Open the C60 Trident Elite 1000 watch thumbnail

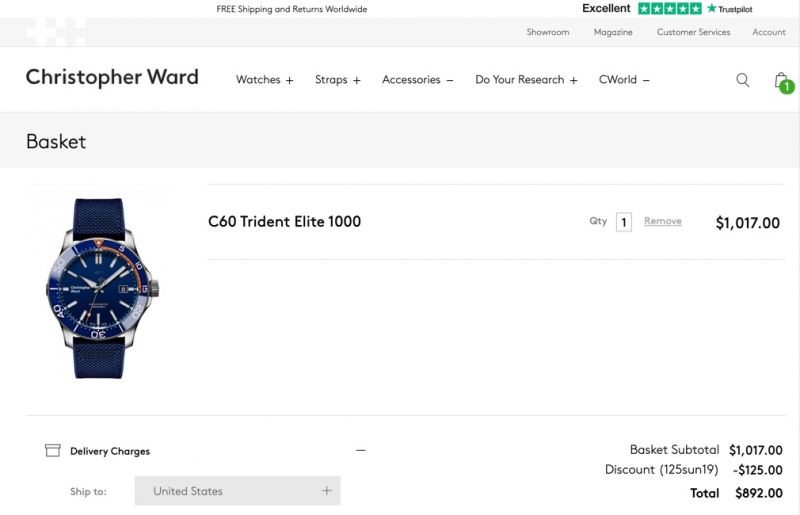point(102,288)
